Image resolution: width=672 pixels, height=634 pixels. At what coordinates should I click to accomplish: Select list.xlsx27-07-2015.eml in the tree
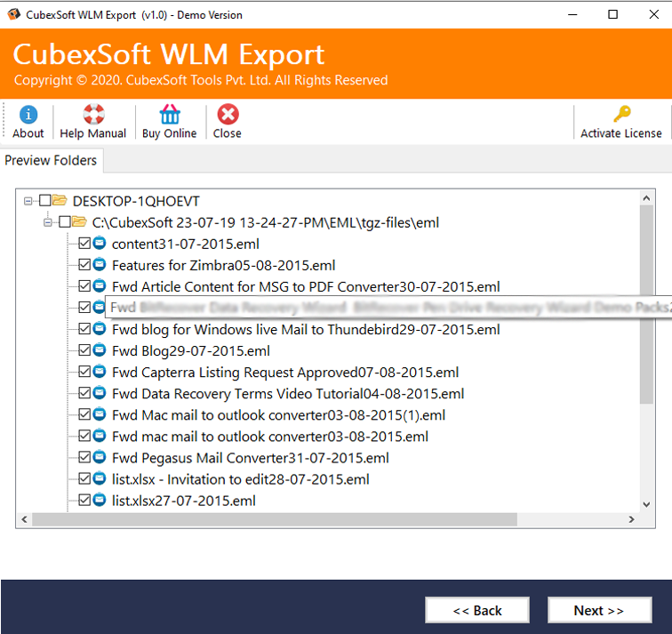pyautogui.click(x=183, y=501)
